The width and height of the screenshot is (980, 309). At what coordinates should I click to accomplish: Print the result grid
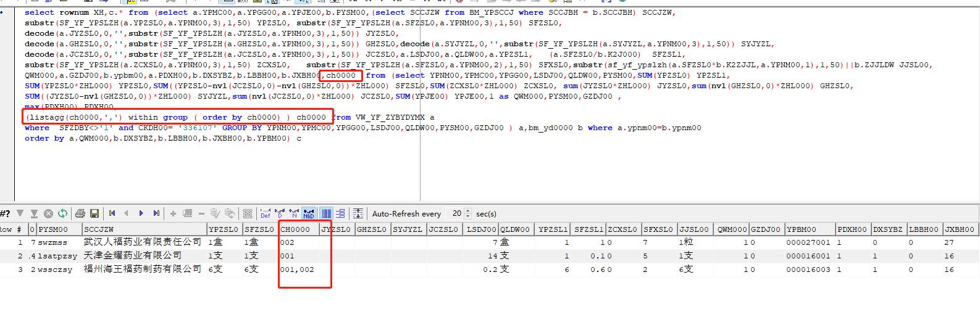pos(80,213)
